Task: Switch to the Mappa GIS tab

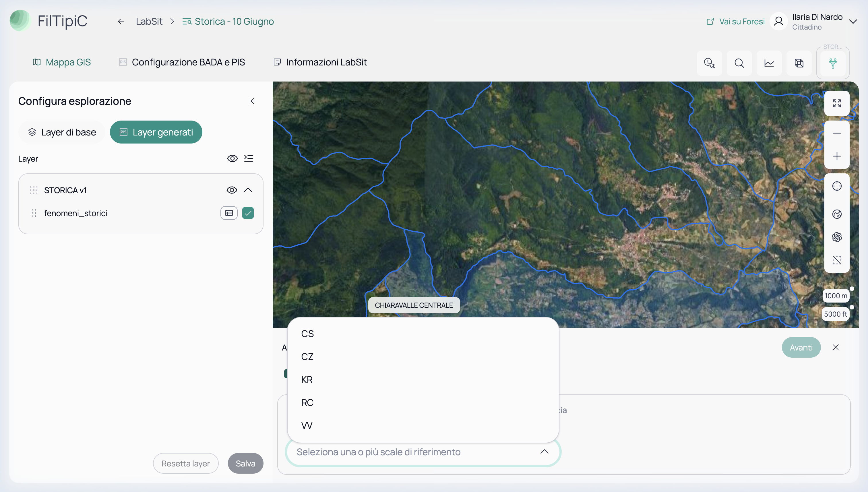Action: (61, 62)
